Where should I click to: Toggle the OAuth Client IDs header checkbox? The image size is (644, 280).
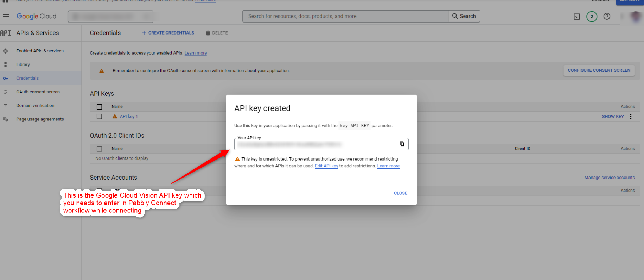click(x=100, y=149)
